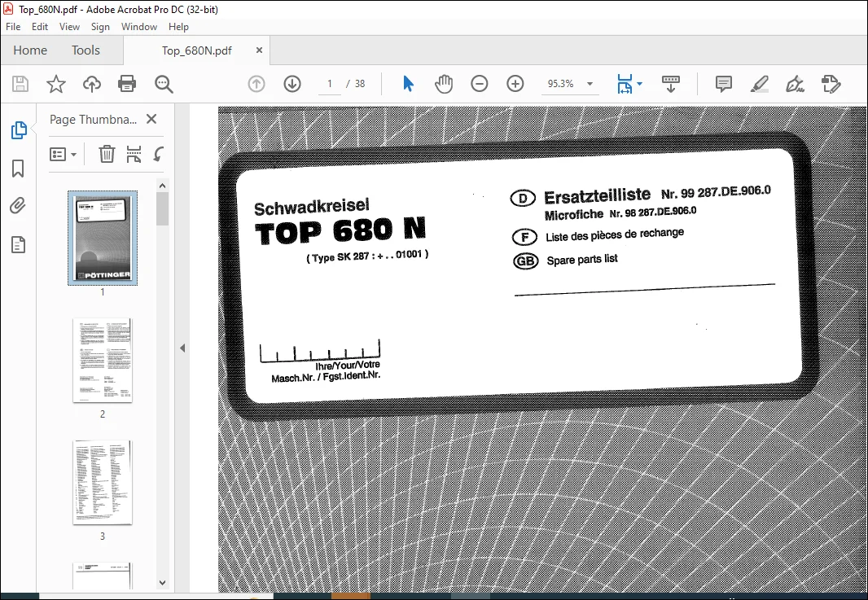Select page 3 thumbnail
Image resolution: width=868 pixels, height=600 pixels.
(103, 483)
